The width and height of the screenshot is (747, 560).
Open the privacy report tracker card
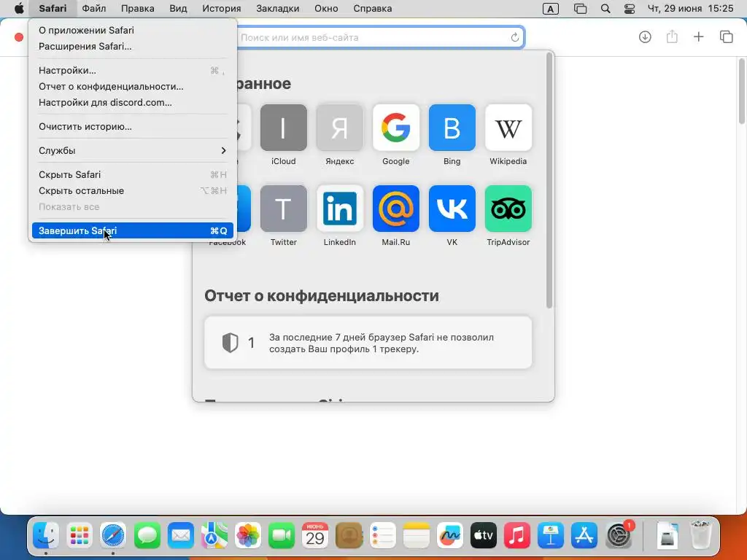[368, 343]
